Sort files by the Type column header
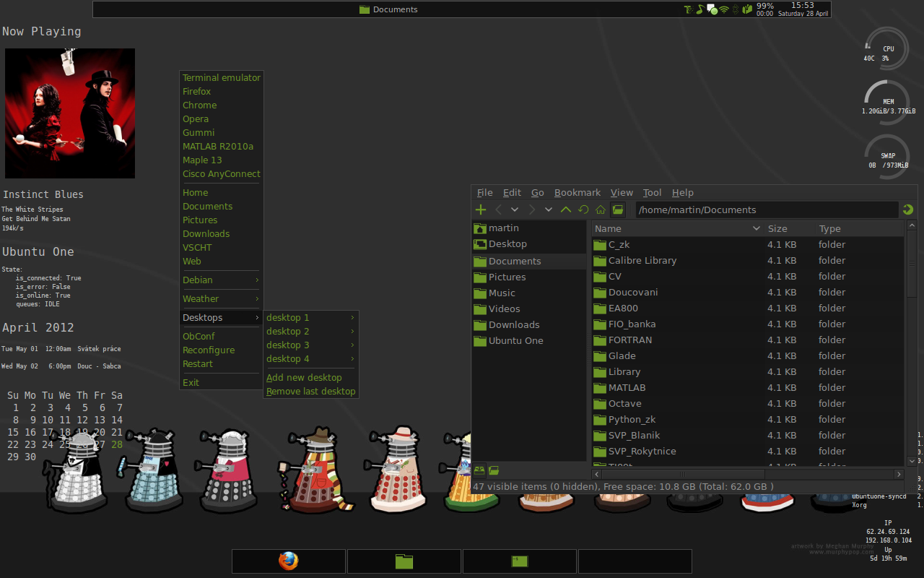 coord(859,228)
